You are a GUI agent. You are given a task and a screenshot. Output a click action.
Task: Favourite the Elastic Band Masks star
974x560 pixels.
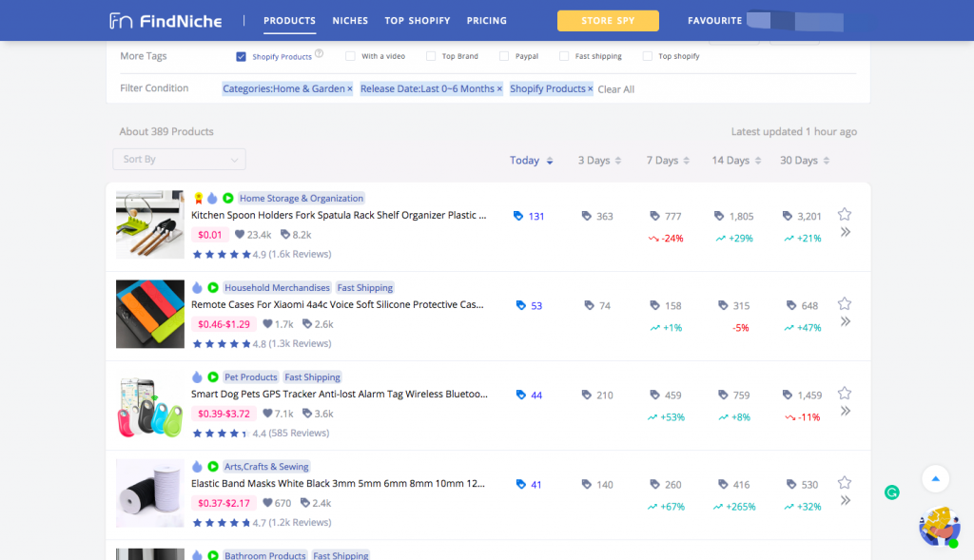point(845,482)
